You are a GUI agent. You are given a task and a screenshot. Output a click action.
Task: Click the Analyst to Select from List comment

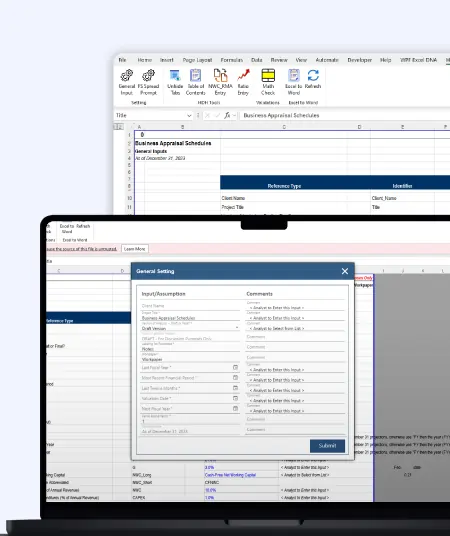pyautogui.click(x=295, y=327)
